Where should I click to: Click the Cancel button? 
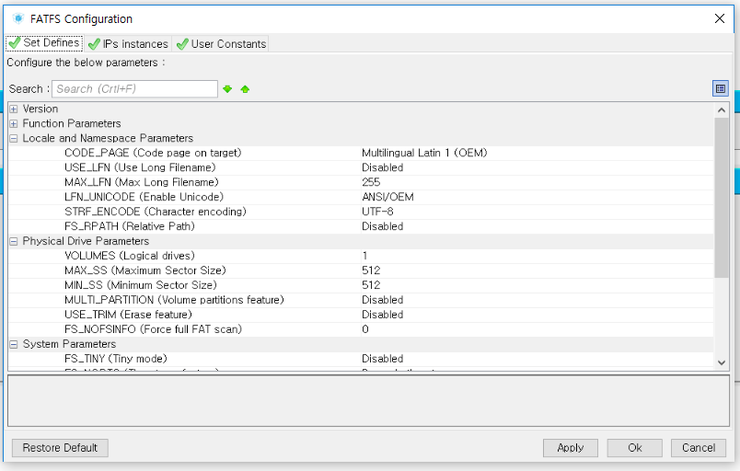coord(698,447)
